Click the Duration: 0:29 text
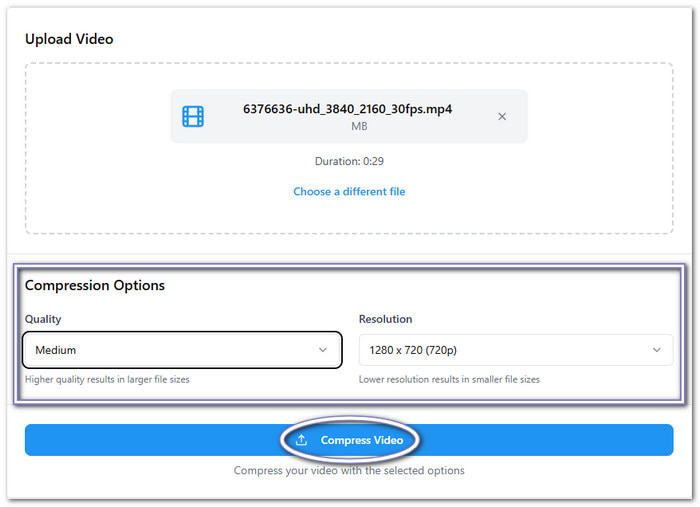The height and width of the screenshot is (507, 700). coord(349,161)
